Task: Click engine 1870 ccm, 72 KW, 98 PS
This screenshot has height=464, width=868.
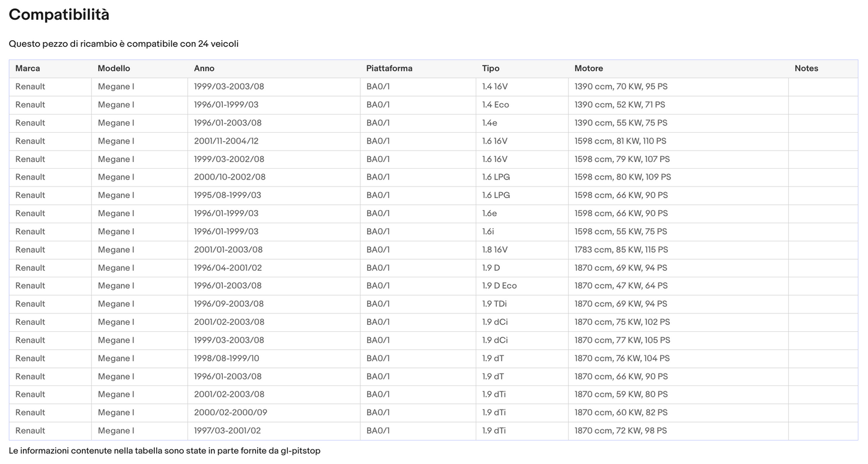Action: [x=621, y=430]
